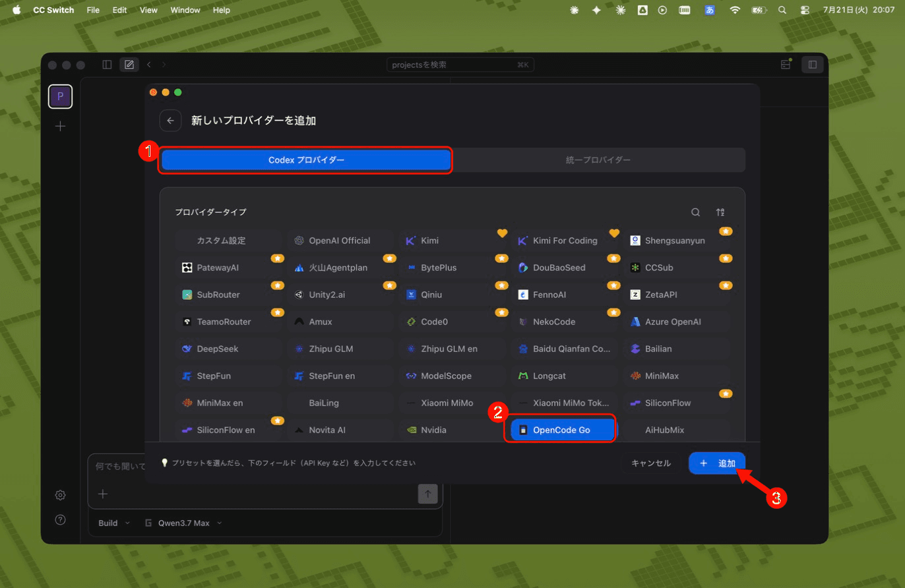Switch to the 統一プロバイダー tab

[598, 160]
